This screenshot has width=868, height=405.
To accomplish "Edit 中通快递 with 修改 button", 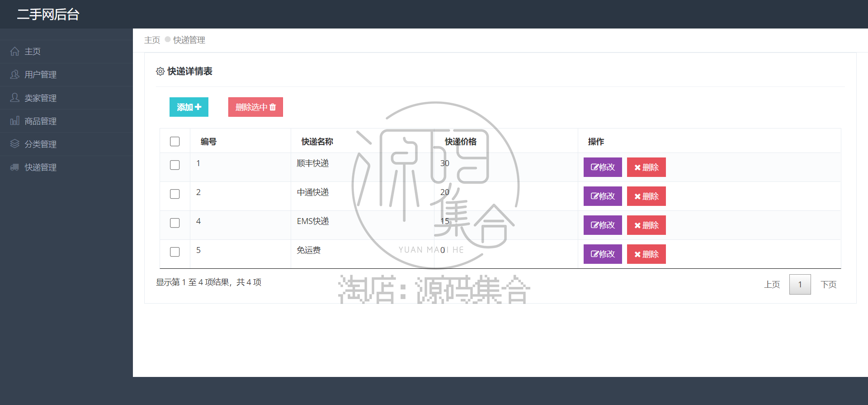I will click(x=603, y=196).
